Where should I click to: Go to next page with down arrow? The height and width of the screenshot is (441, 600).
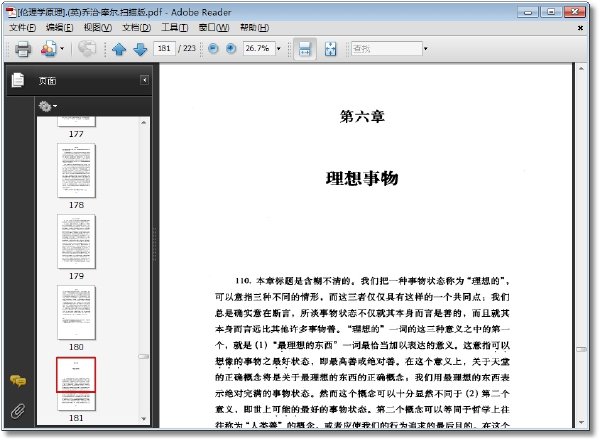pyautogui.click(x=140, y=49)
